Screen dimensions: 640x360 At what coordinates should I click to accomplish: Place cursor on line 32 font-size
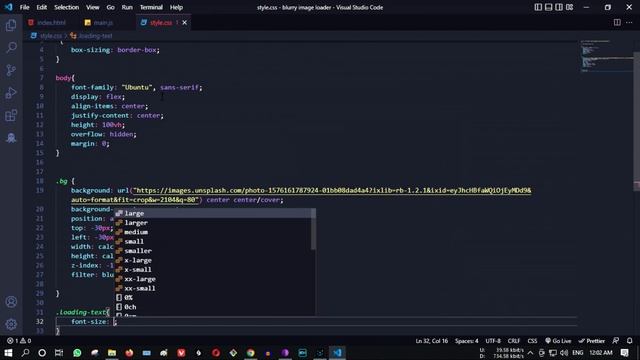[x=90, y=322]
